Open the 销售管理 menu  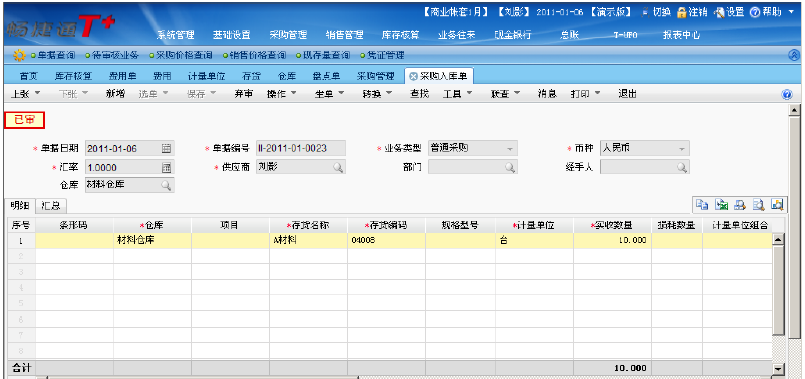tap(344, 35)
